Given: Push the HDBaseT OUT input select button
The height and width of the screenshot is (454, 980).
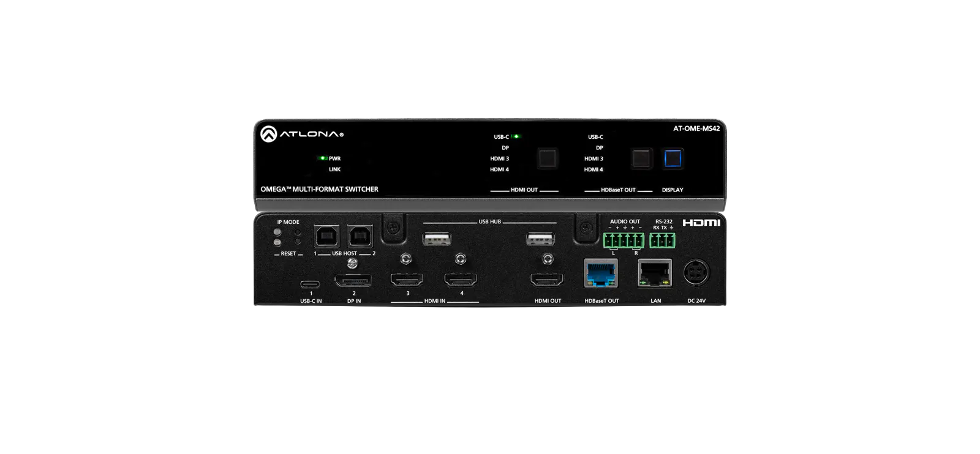Looking at the screenshot, I should tap(641, 158).
